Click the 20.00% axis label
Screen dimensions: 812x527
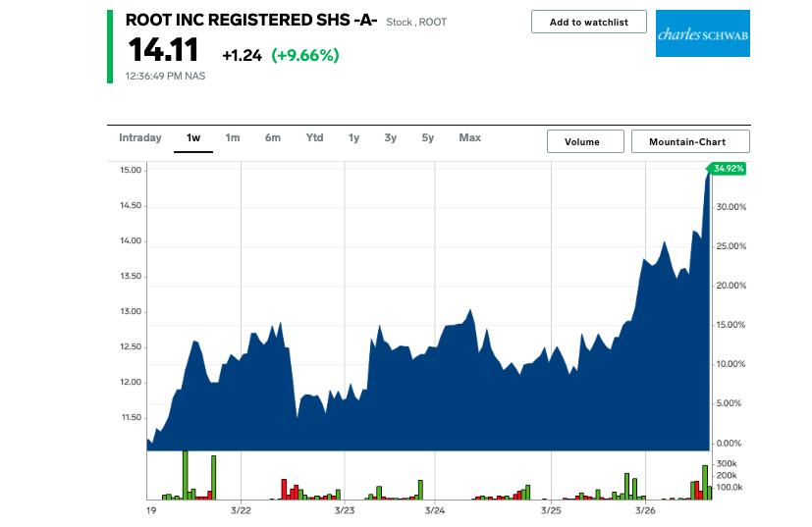click(x=731, y=286)
